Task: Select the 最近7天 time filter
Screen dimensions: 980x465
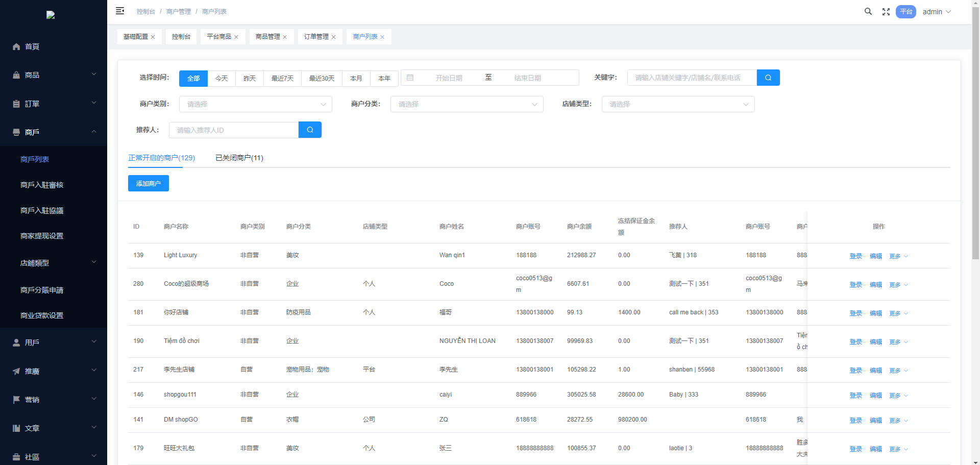Action: (x=282, y=78)
